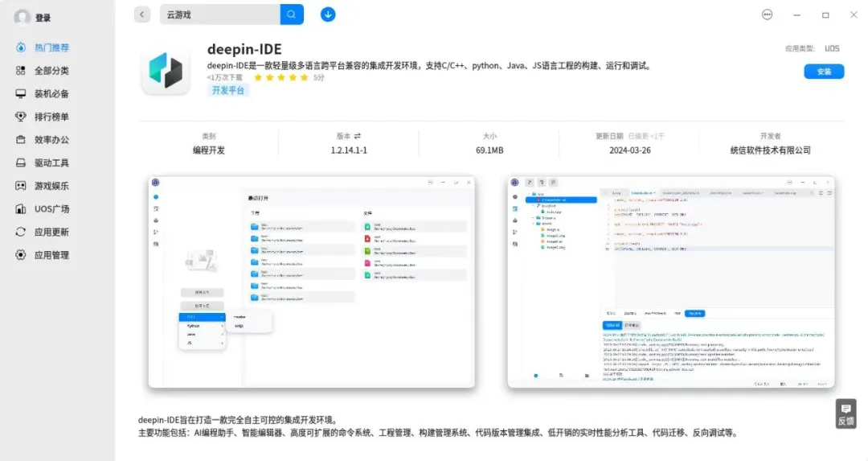This screenshot has height=461, width=868.
Task: Click the 效率办公 briefcase icon
Action: tap(20, 140)
